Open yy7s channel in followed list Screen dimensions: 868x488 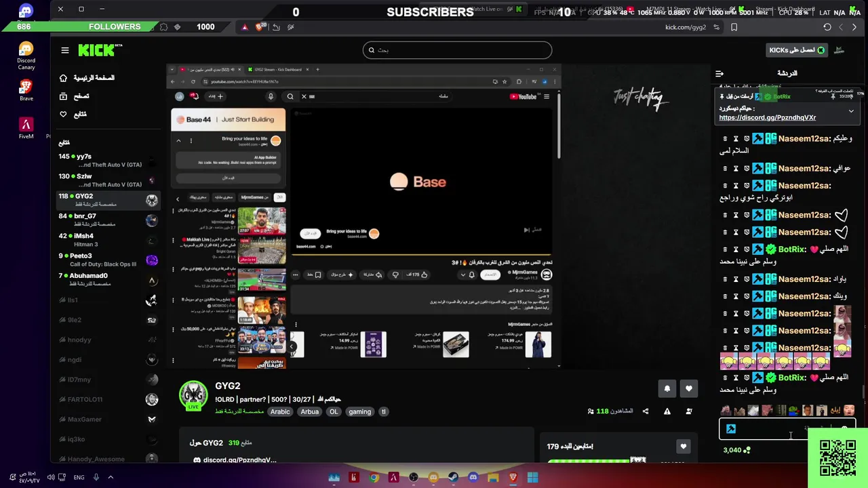coord(108,161)
